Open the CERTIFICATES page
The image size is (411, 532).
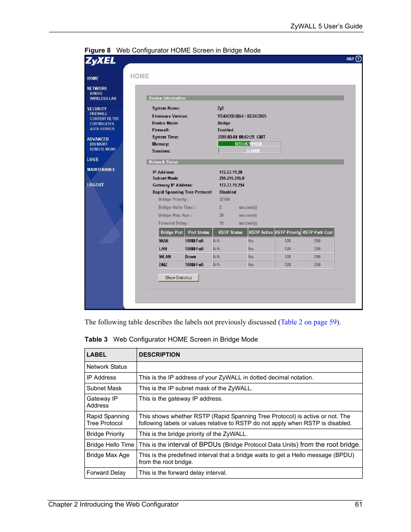(102, 124)
